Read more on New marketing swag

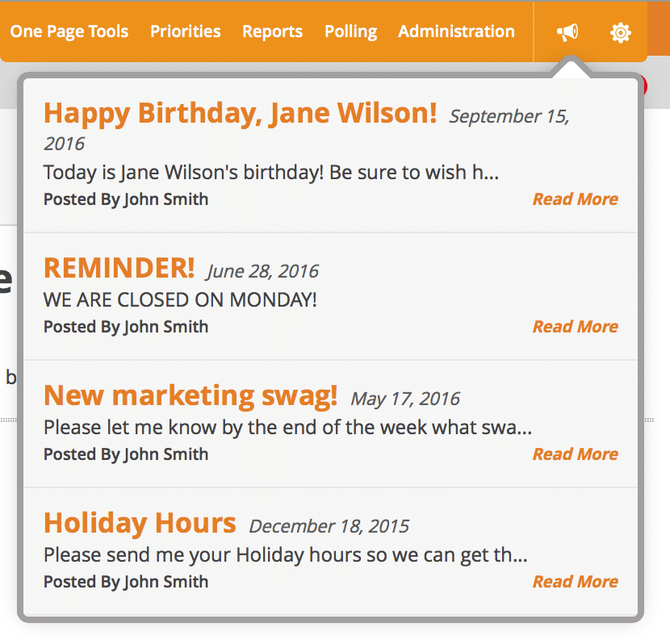tap(575, 454)
